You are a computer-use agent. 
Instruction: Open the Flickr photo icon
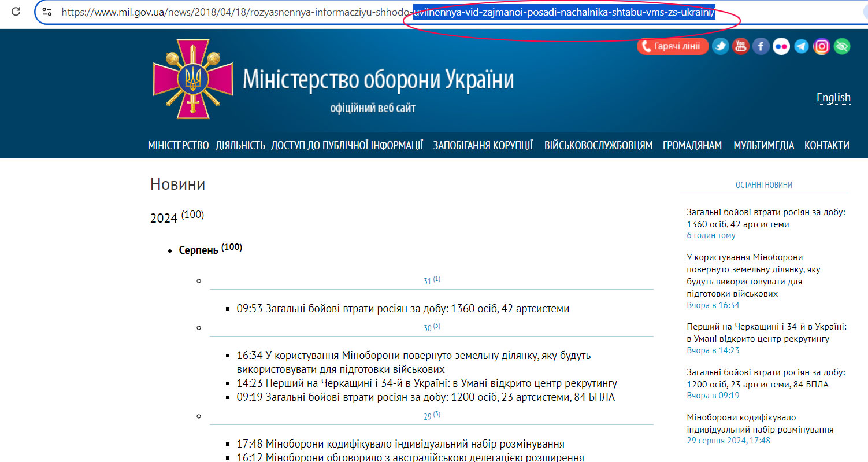[781, 46]
